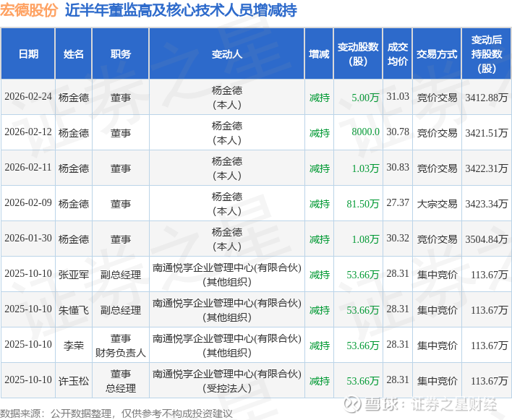The height and width of the screenshot is (420, 512).
Task: Select the date cell 2026-02-12
Action: pos(28,132)
